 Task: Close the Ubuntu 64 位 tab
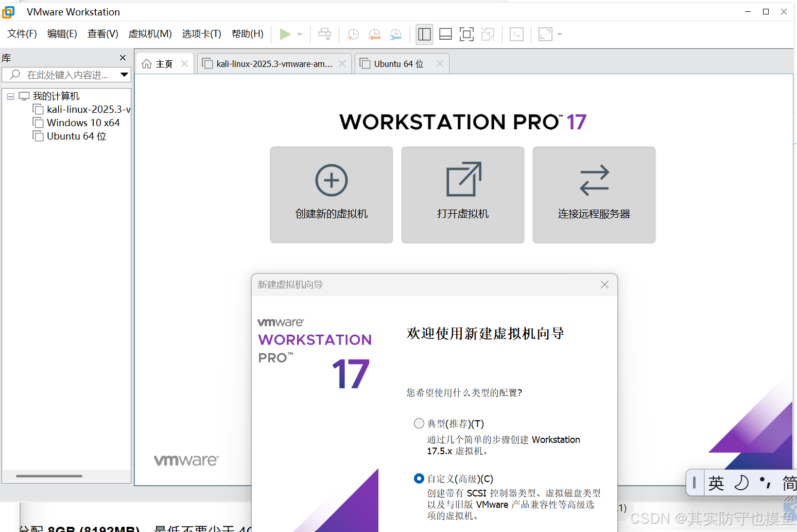tap(440, 64)
